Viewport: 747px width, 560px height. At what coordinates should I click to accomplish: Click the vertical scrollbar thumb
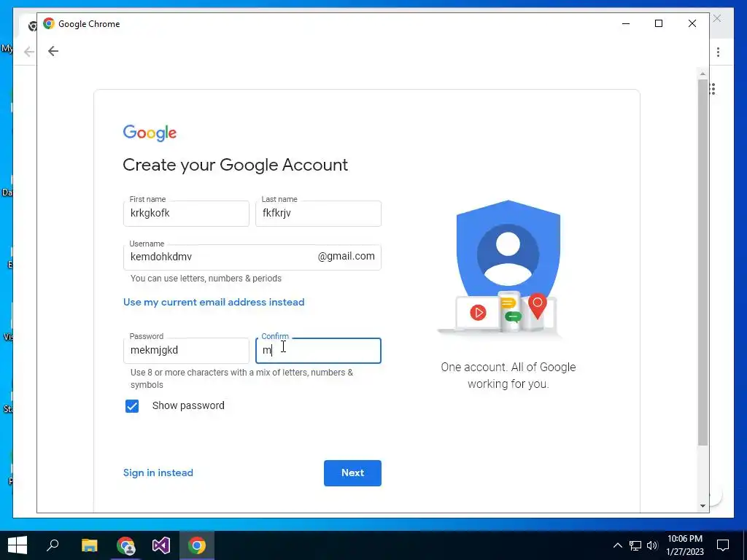click(x=703, y=262)
